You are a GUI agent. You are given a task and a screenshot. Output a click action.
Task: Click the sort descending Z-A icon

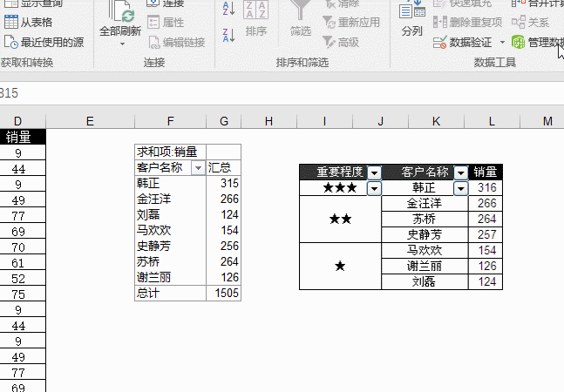[228, 35]
